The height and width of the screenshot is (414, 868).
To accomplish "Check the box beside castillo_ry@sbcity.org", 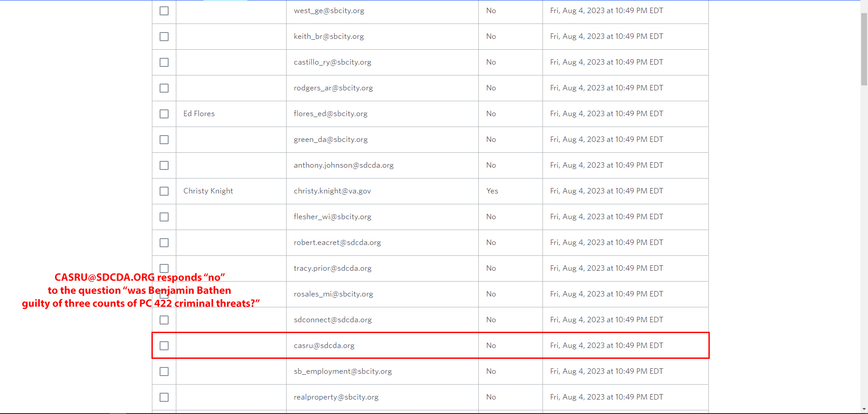I will (x=164, y=62).
